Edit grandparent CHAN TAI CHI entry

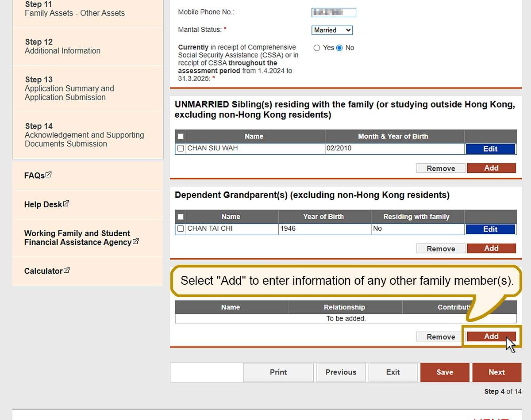(x=490, y=229)
